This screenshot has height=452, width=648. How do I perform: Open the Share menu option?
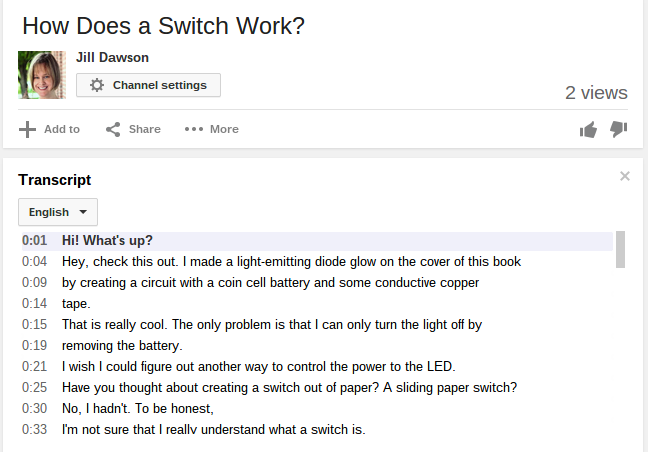point(133,129)
